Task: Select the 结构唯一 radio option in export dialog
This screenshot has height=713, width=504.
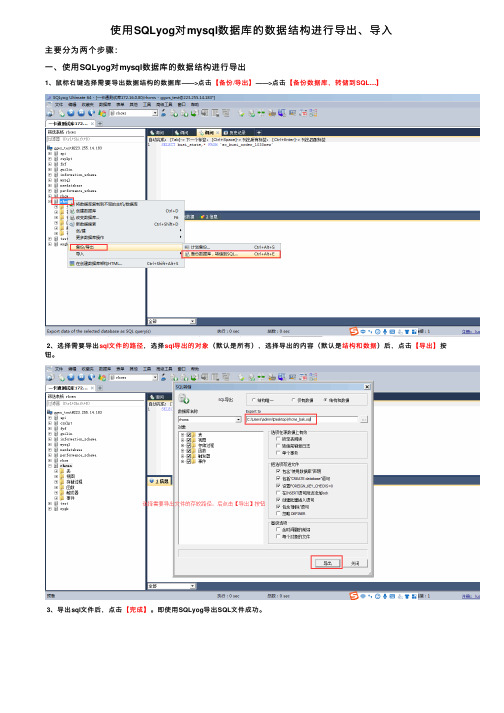Action: click(x=254, y=400)
